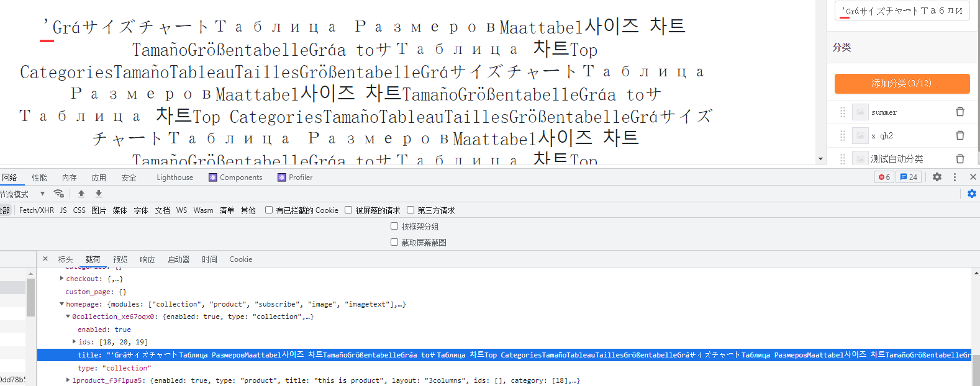Open the Lighthouse tab
The width and height of the screenshot is (980, 386).
175,177
